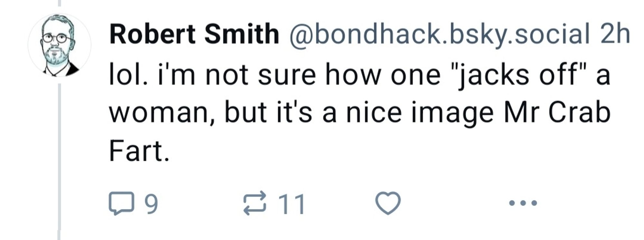Viewport: 644px width, 240px height.
Task: Open the three-dot more options menu
Action: [523, 203]
